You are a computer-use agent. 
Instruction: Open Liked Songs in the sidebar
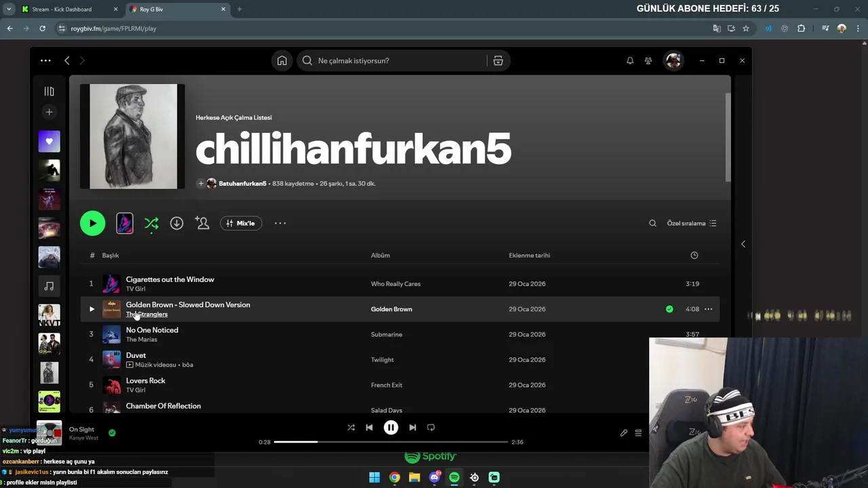(49, 142)
